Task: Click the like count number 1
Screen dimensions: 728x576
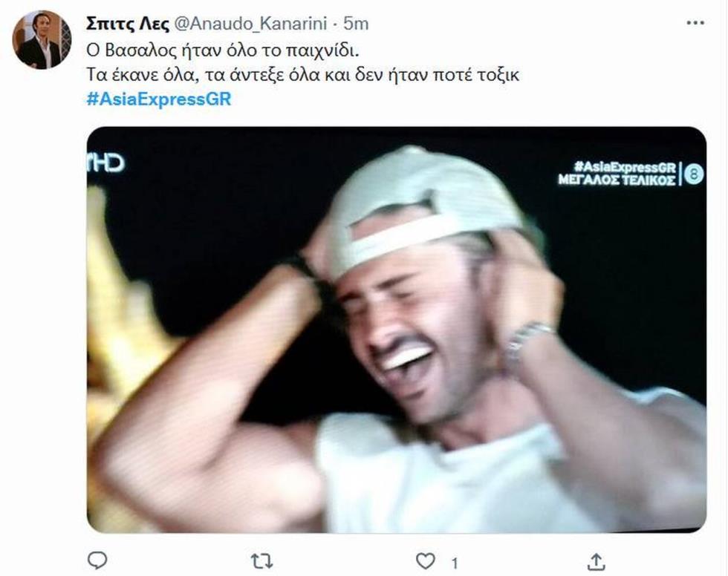Action: pos(455,563)
